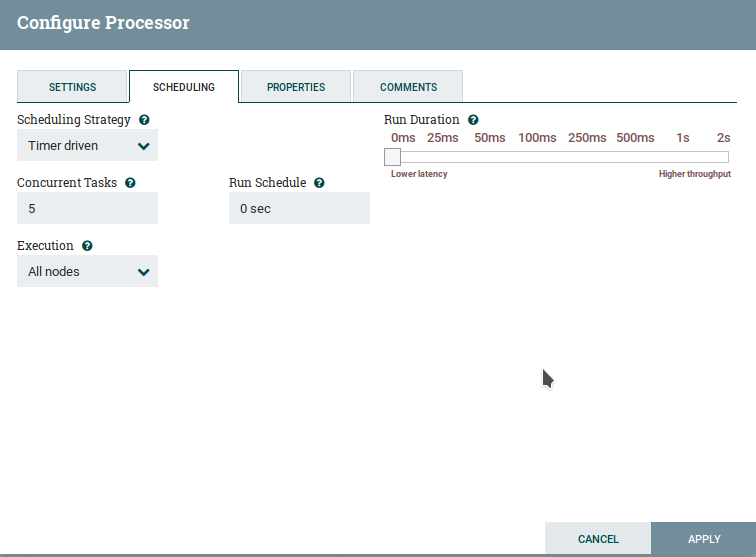Open the Run Duration help icon

[x=473, y=120]
